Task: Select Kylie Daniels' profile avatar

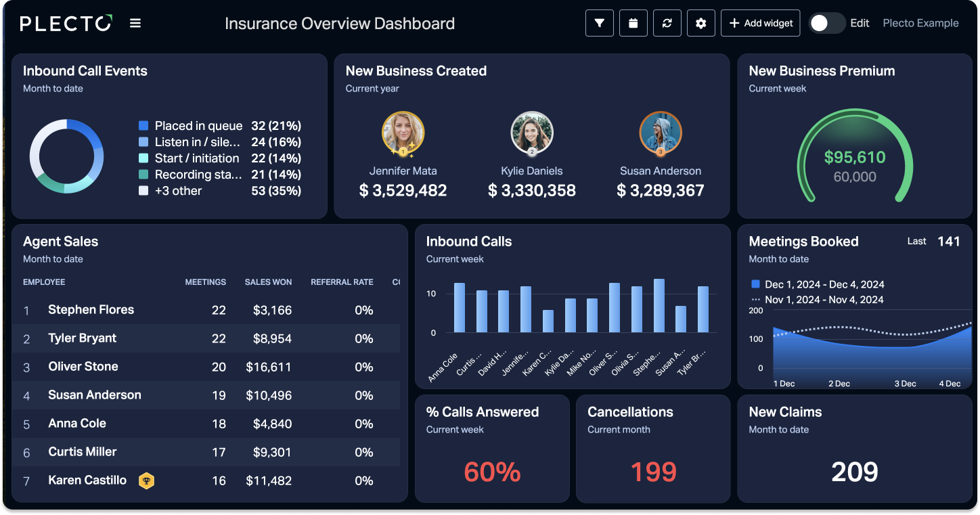Action: click(532, 133)
